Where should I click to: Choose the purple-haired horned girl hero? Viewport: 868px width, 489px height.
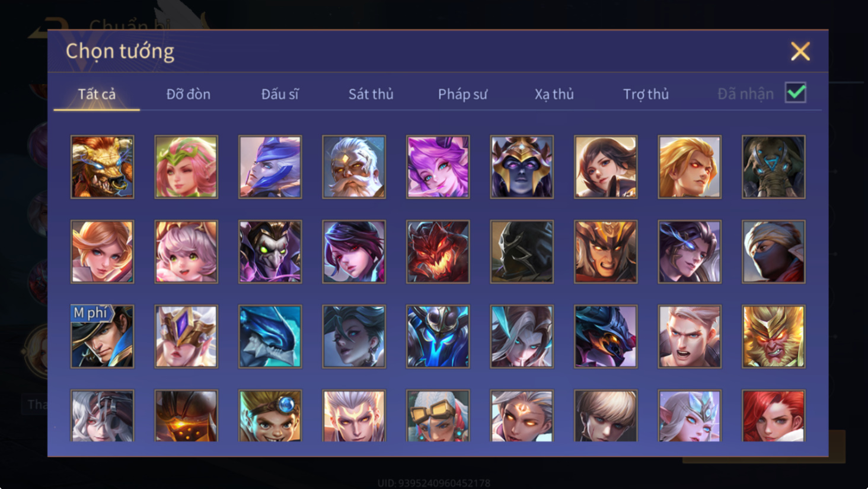click(438, 167)
